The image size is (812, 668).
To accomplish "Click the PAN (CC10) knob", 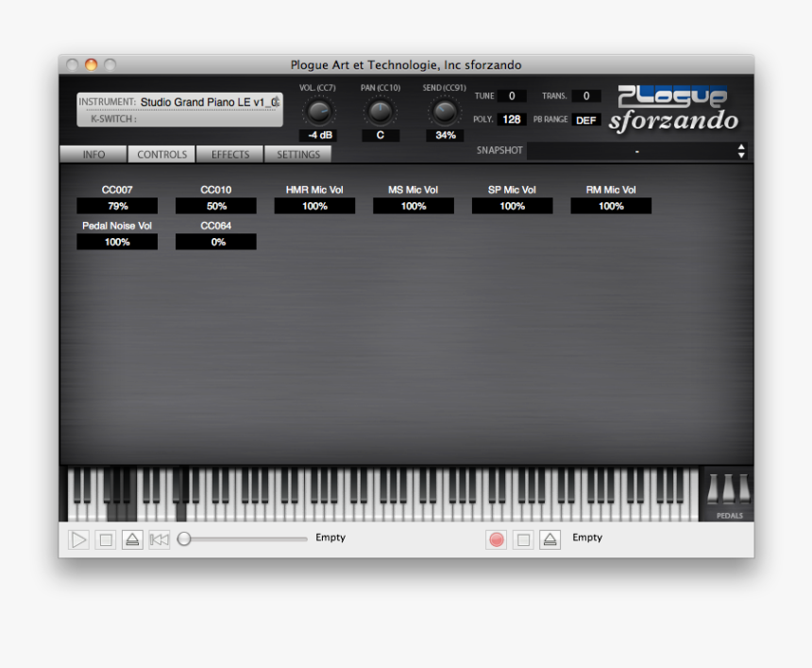I will point(380,112).
